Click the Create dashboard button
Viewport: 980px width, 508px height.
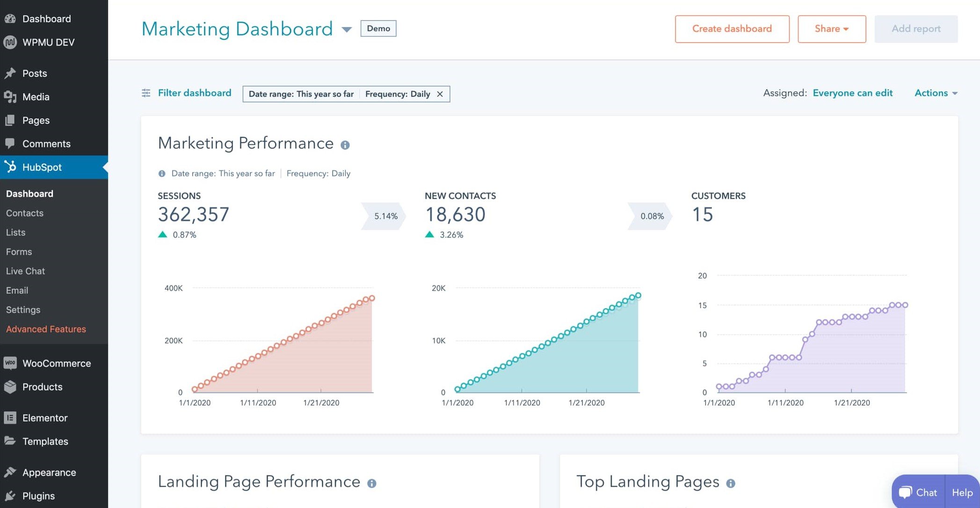(x=732, y=29)
